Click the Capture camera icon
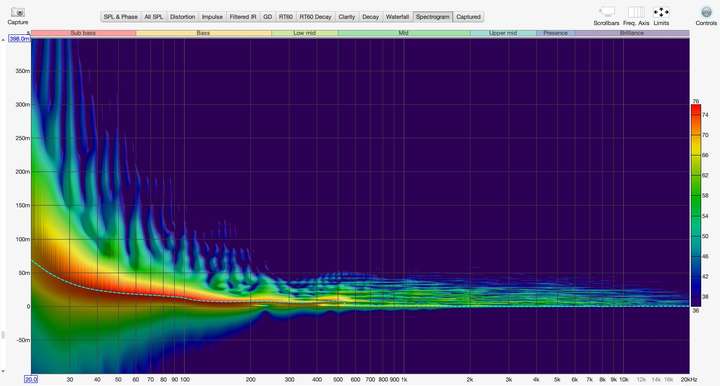Image resolution: width=720 pixels, height=386 pixels. coord(18,12)
